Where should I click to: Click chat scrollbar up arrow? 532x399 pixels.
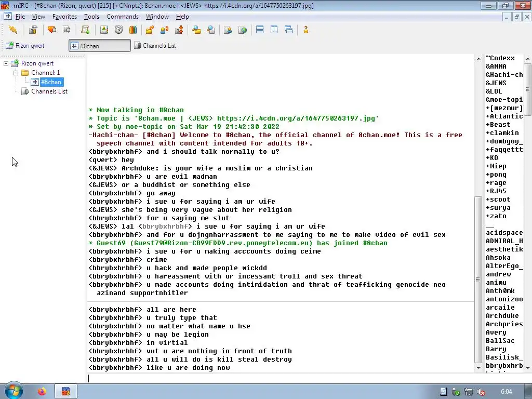(x=478, y=59)
